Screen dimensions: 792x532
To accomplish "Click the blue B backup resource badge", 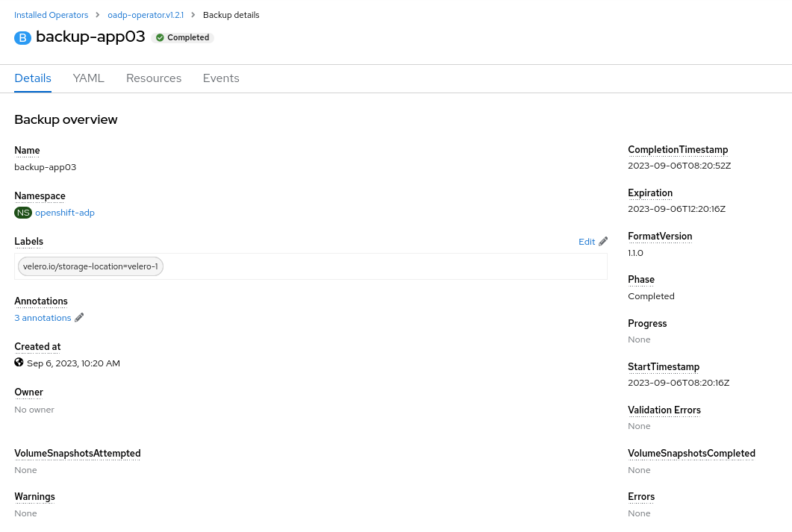I will [22, 38].
